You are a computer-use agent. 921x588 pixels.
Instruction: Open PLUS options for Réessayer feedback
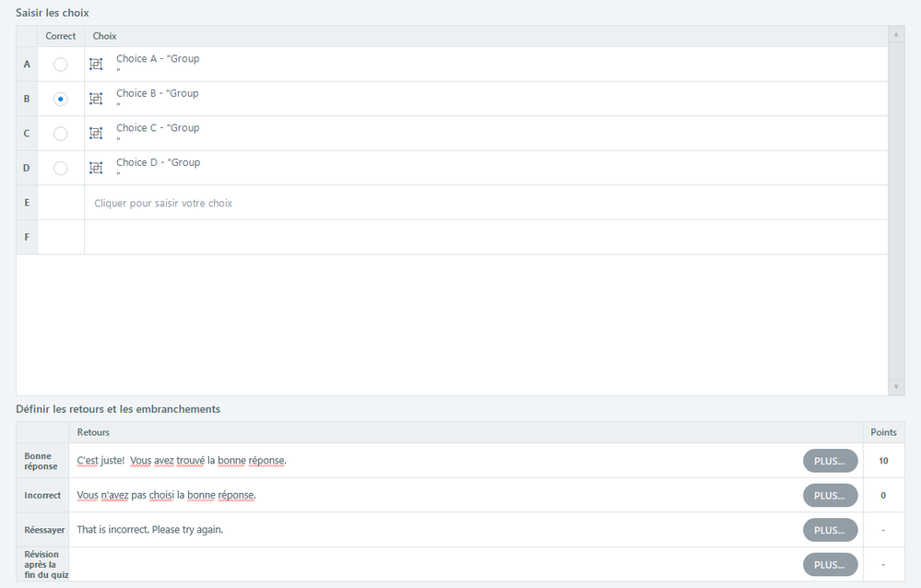pyautogui.click(x=830, y=531)
